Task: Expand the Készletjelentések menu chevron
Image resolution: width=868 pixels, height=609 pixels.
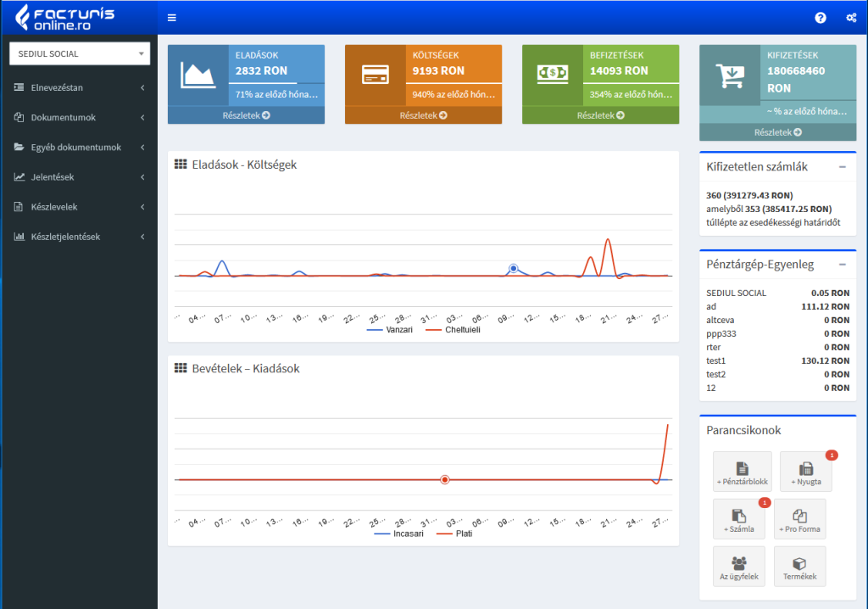Action: (x=142, y=237)
